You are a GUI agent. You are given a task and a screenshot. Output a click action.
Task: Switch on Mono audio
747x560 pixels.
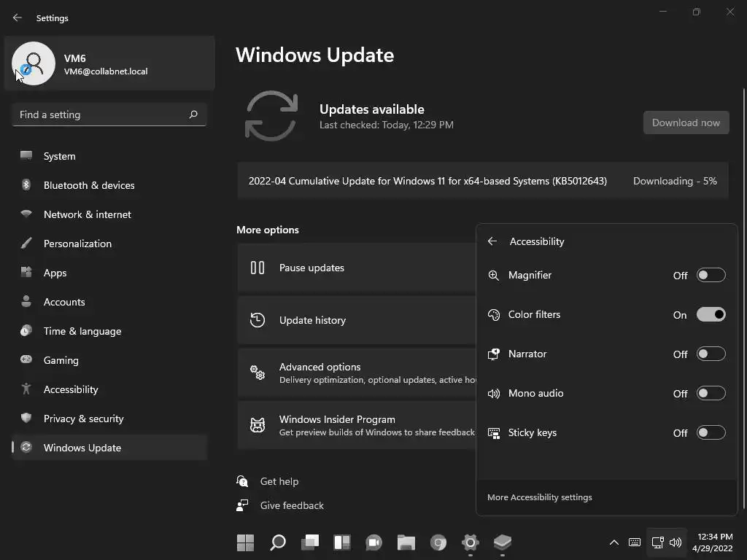711,393
